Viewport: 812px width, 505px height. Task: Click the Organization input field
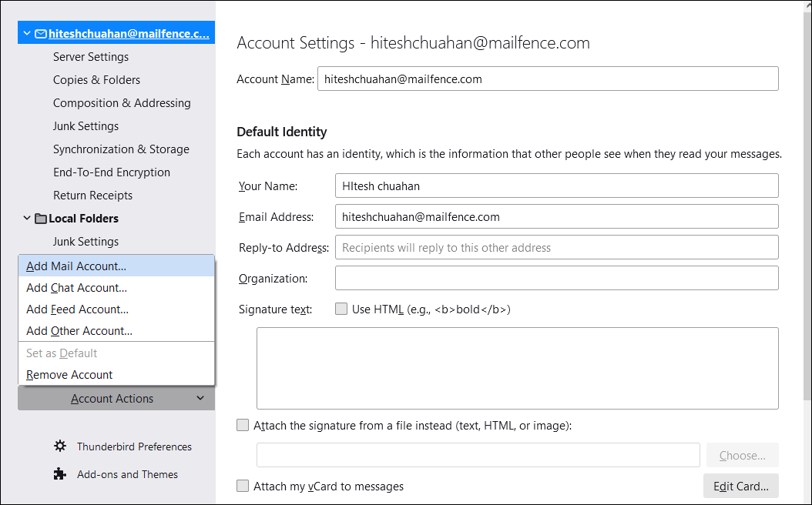point(557,278)
